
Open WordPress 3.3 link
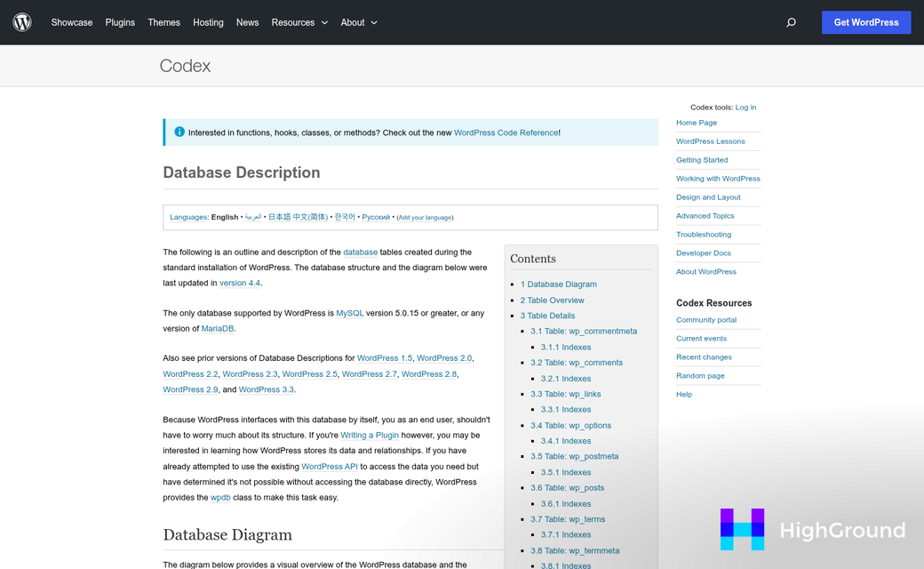[267, 389]
